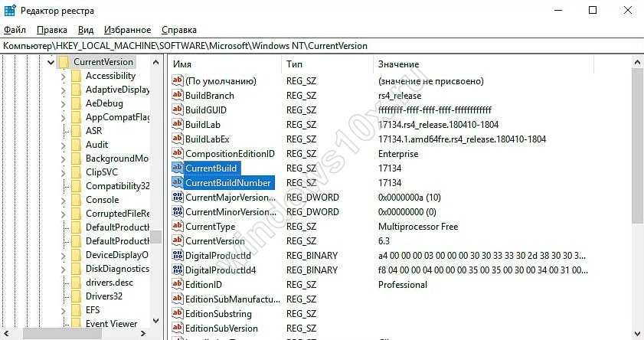Screen dimensions: 644x340
Task: Collapse the CurrentVersion tree node
Action: tap(51, 62)
